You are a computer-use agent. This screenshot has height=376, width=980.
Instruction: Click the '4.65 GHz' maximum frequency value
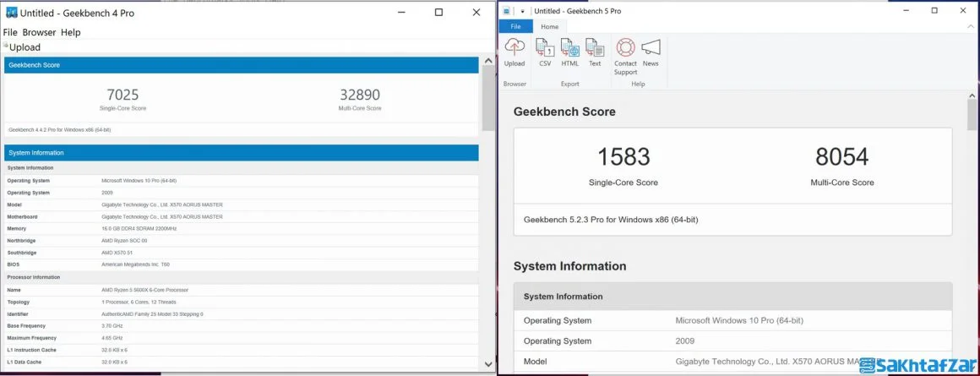pyautogui.click(x=112, y=338)
